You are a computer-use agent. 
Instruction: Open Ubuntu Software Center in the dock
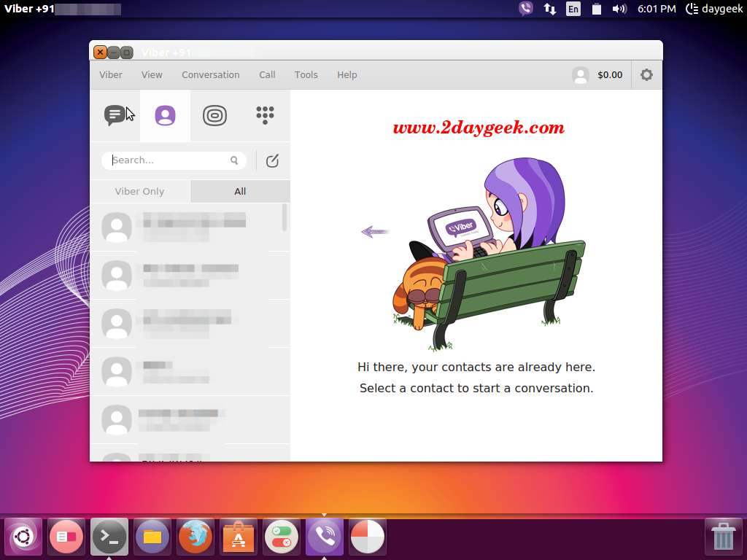(x=239, y=537)
